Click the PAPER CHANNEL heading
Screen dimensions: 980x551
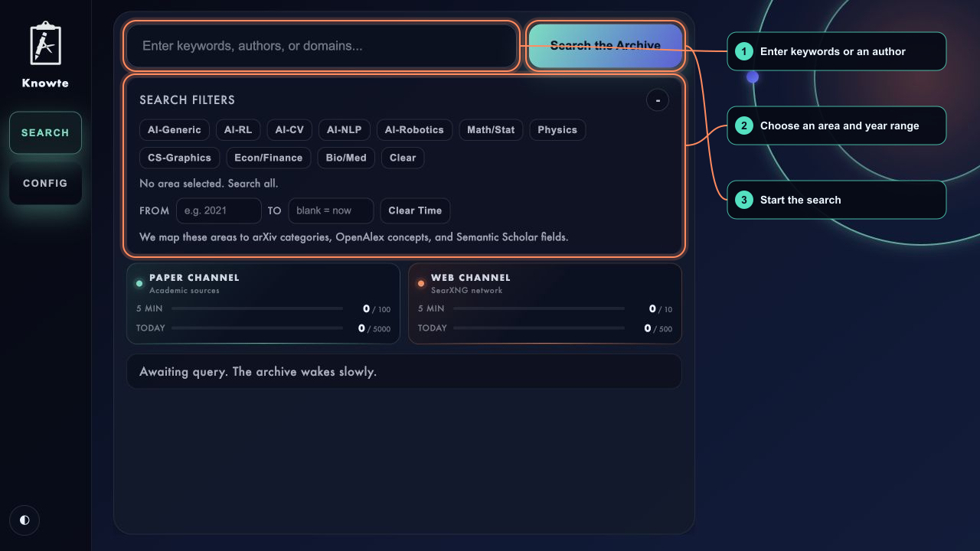coord(194,278)
